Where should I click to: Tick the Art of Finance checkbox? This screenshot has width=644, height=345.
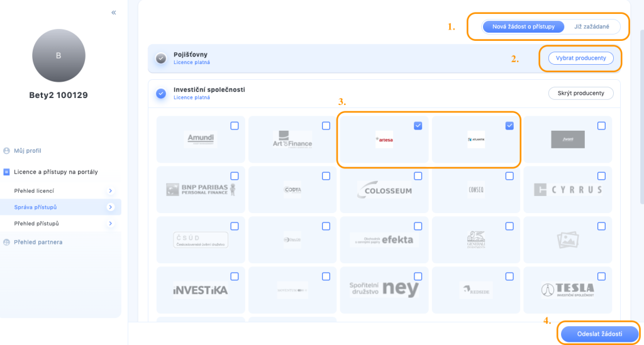(x=326, y=126)
